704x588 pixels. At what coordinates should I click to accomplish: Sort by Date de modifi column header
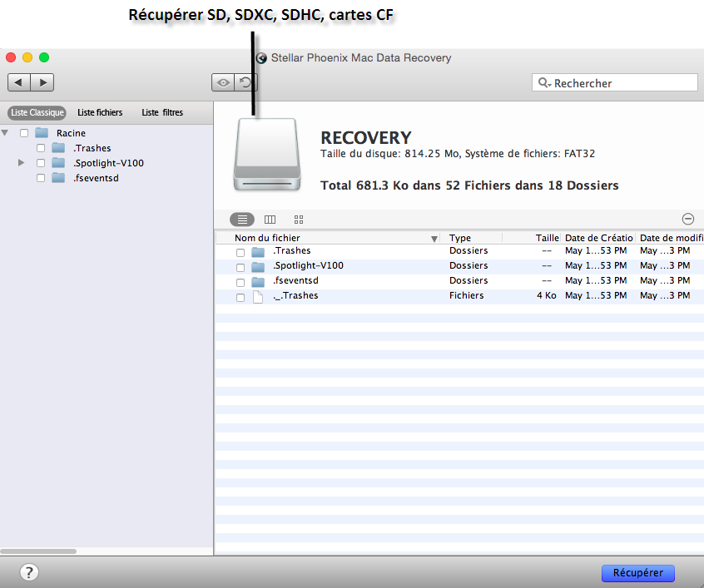[671, 238]
